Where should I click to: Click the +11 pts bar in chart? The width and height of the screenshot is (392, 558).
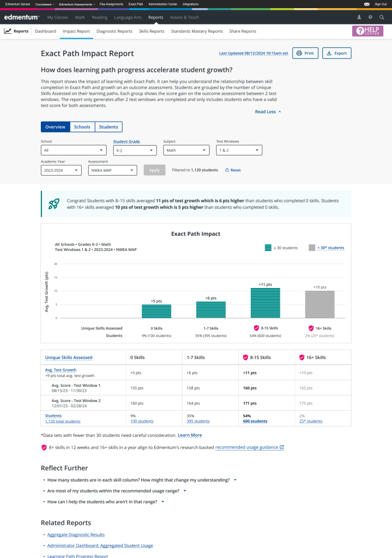coord(264,303)
